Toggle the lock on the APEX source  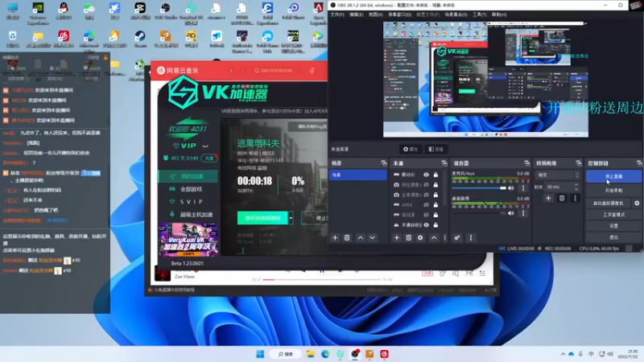[436, 205]
